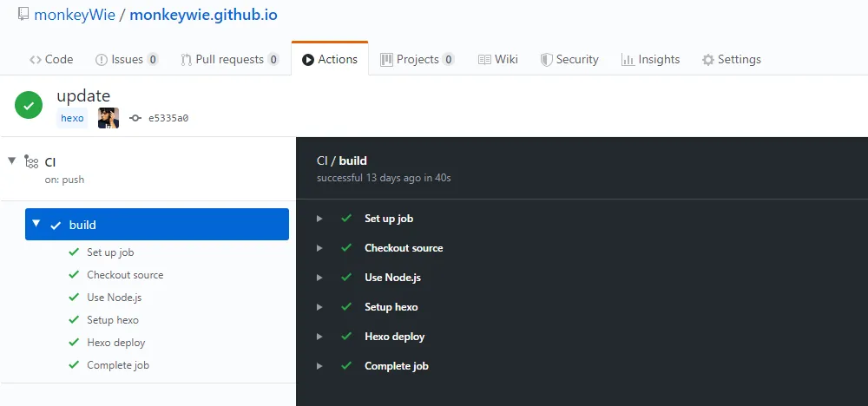Expand the Setup hexo log step
The height and width of the screenshot is (406, 868).
320,307
